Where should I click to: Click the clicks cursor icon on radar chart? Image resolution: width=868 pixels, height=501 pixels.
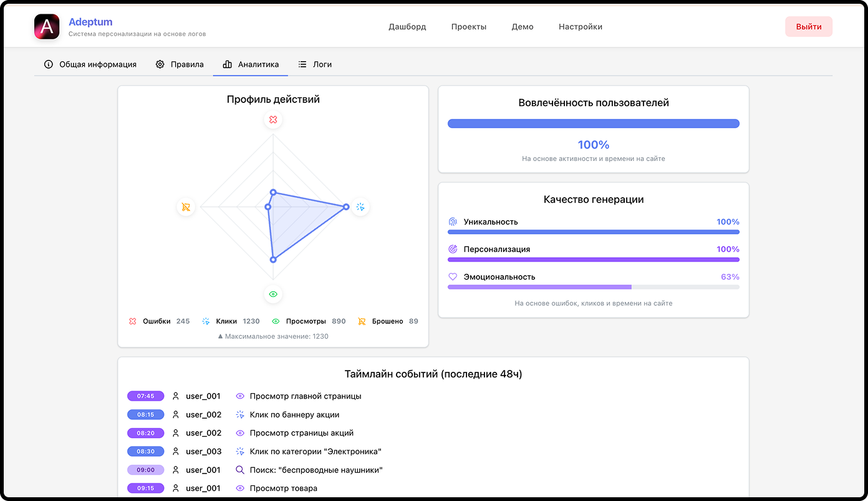click(360, 207)
